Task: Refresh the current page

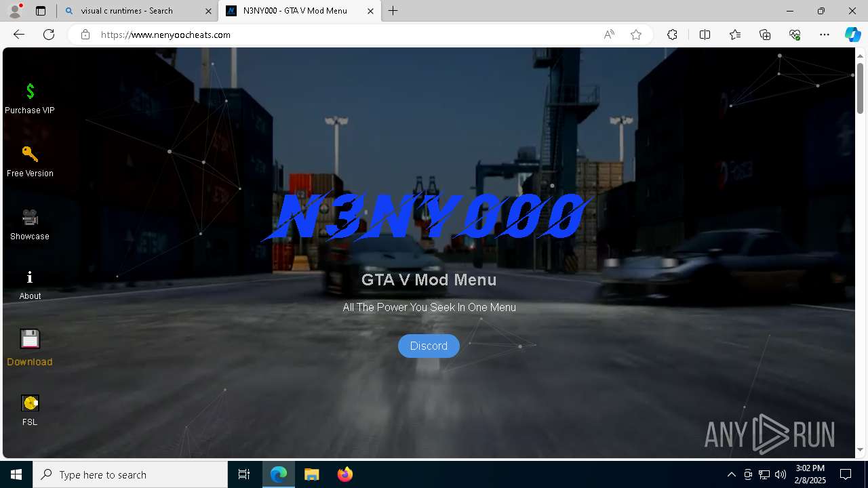Action: pyautogui.click(x=49, y=35)
